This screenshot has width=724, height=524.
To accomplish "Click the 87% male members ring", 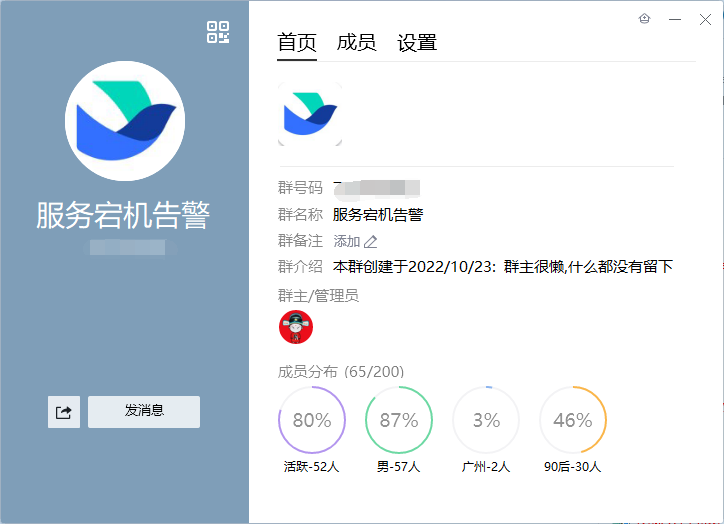I will (399, 420).
